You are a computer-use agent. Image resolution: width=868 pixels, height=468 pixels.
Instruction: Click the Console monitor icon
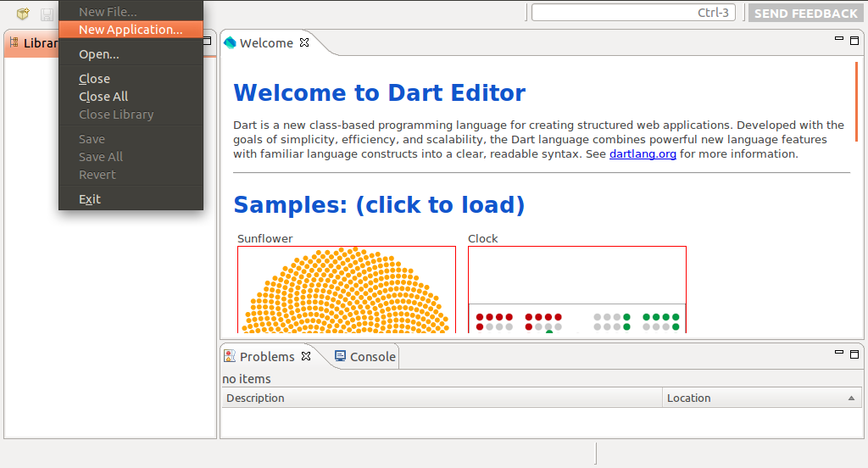click(341, 356)
